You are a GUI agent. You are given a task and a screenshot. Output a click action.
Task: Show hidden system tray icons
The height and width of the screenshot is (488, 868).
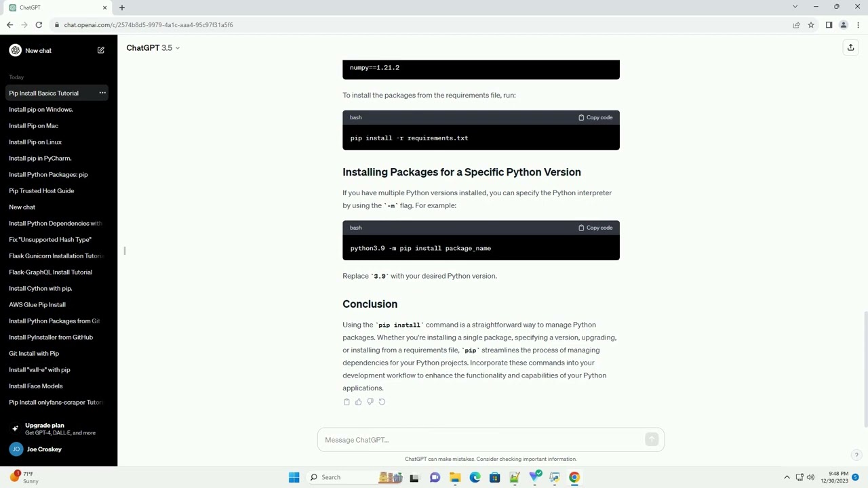(787, 477)
